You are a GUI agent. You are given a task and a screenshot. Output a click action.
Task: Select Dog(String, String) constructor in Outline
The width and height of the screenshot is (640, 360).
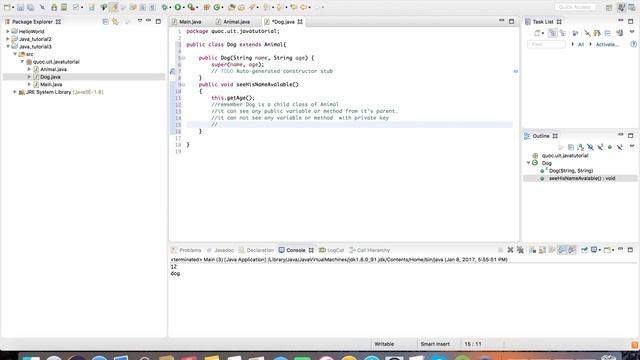571,171
